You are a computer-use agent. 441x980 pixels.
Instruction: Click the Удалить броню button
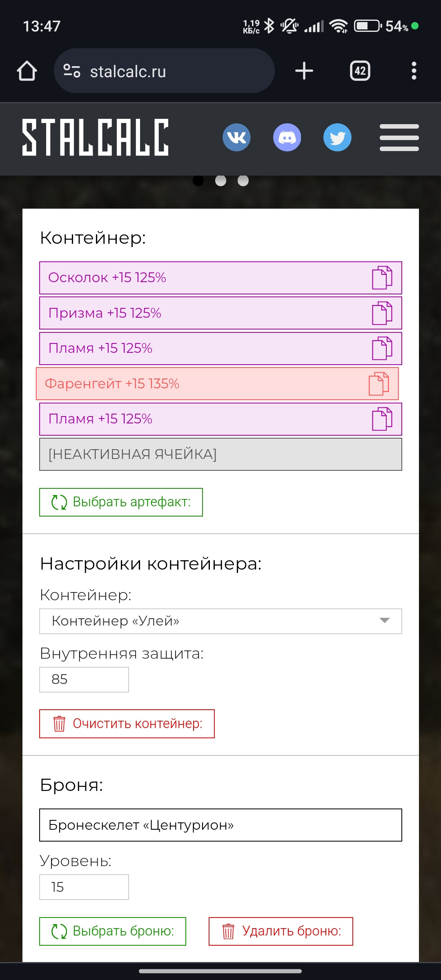point(281,931)
